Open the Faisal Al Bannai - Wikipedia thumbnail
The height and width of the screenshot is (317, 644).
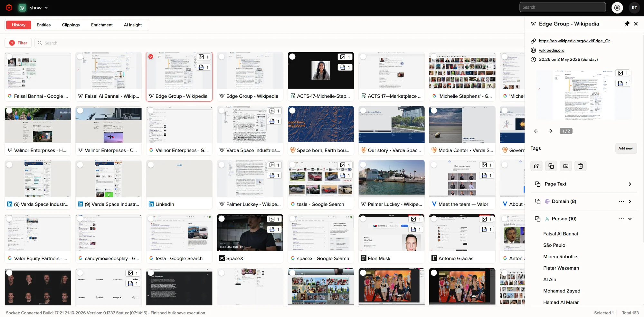point(109,71)
